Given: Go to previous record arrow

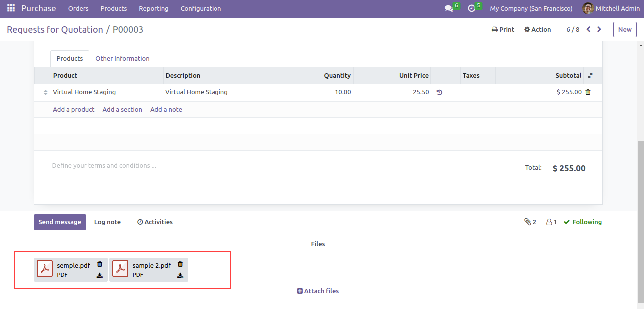Looking at the screenshot, I should pyautogui.click(x=588, y=29).
